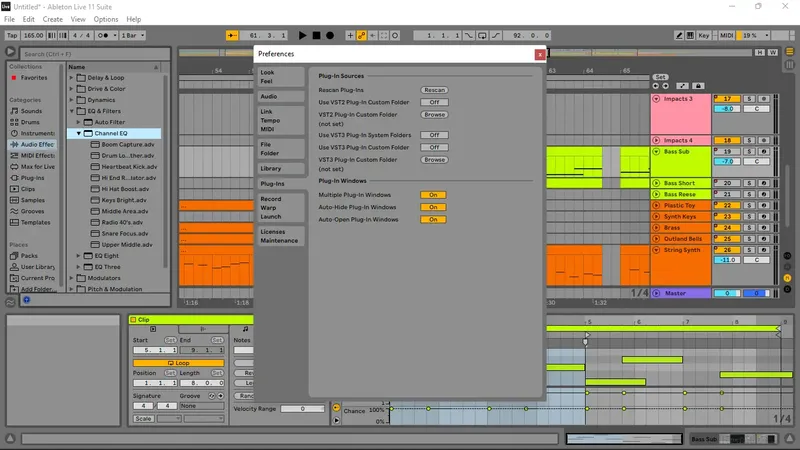Switch to Audio preferences tab
The width and height of the screenshot is (800, 450).
[x=281, y=96]
